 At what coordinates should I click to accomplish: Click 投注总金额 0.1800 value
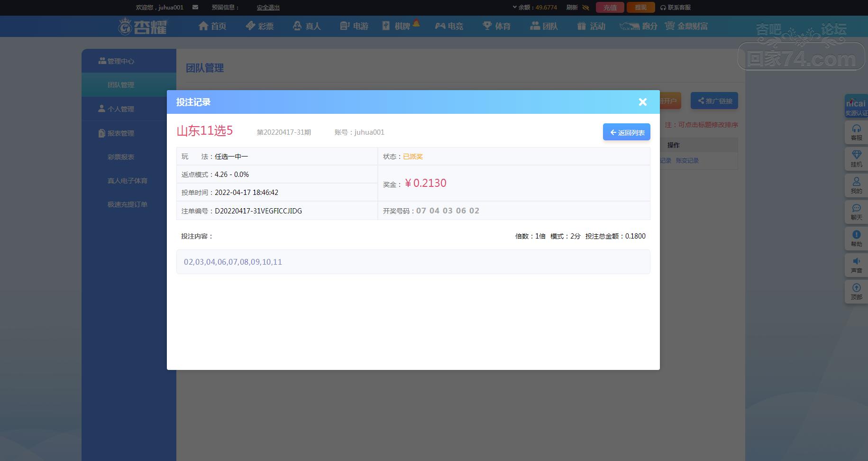pos(635,236)
